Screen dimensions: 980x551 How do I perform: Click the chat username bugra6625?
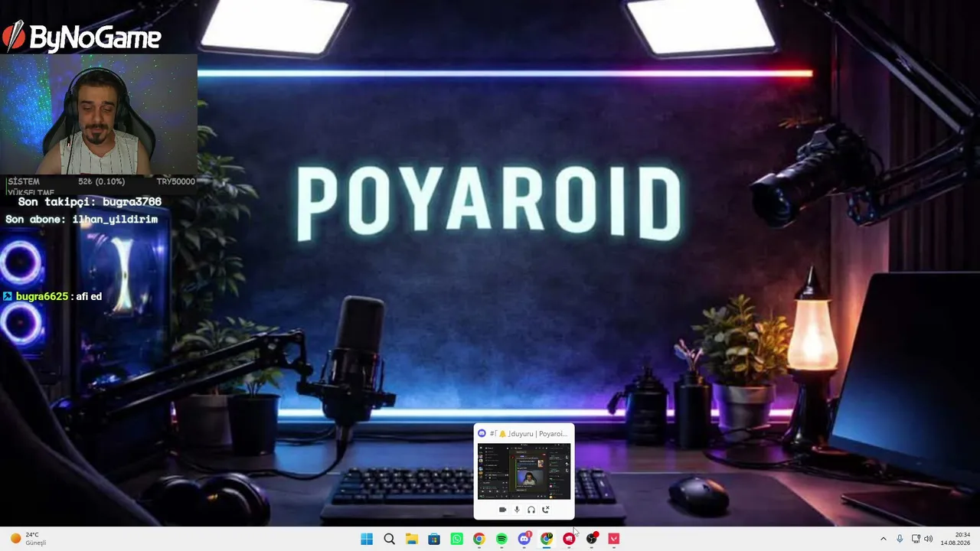pos(42,296)
